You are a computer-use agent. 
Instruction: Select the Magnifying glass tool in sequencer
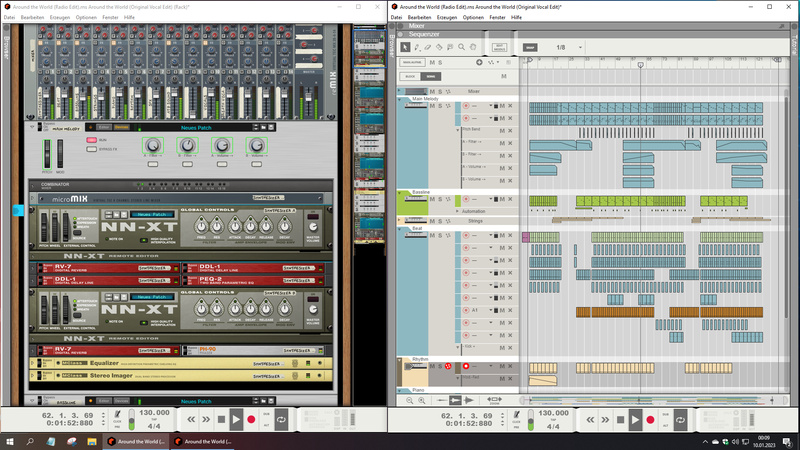coord(461,47)
